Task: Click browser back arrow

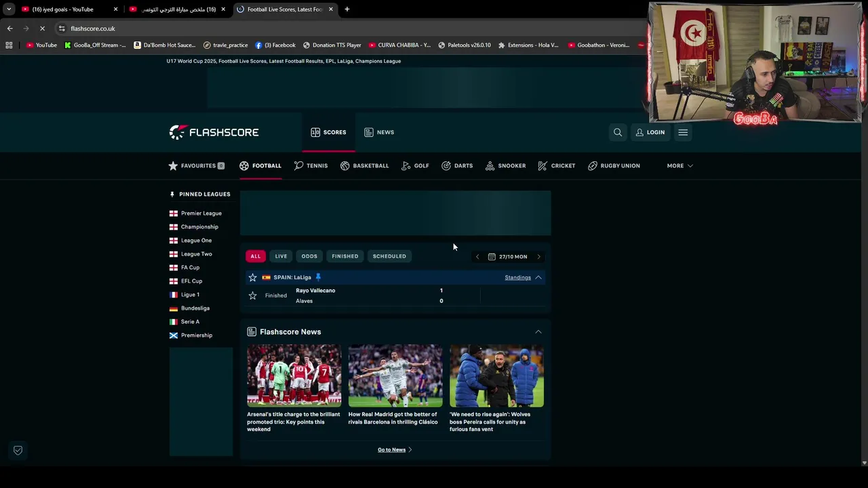Action: [9, 28]
